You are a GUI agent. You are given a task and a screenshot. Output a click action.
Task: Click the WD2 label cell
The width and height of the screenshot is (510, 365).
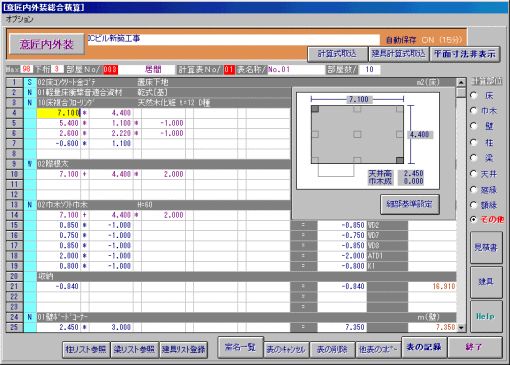(x=387, y=225)
